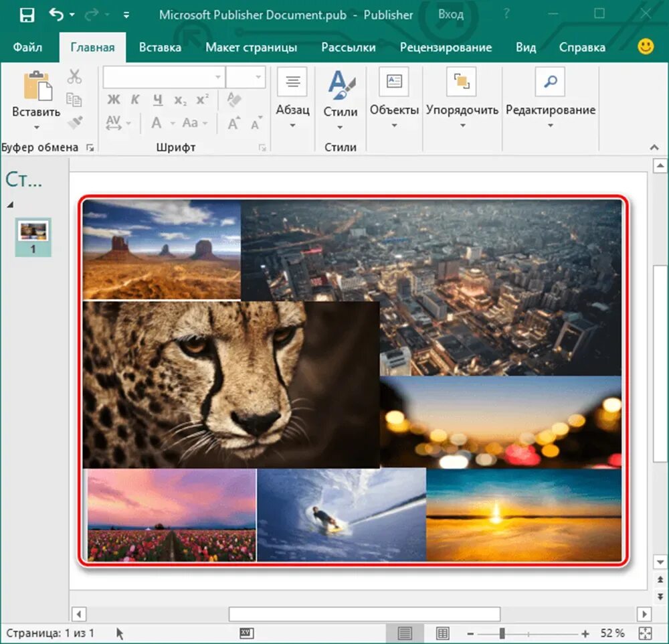Open the Редактирование editing menu
This screenshot has width=669, height=644.
pyautogui.click(x=551, y=97)
